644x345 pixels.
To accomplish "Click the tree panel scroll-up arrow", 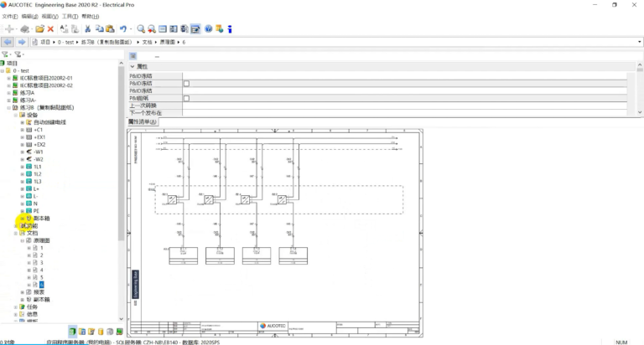I will pyautogui.click(x=121, y=63).
